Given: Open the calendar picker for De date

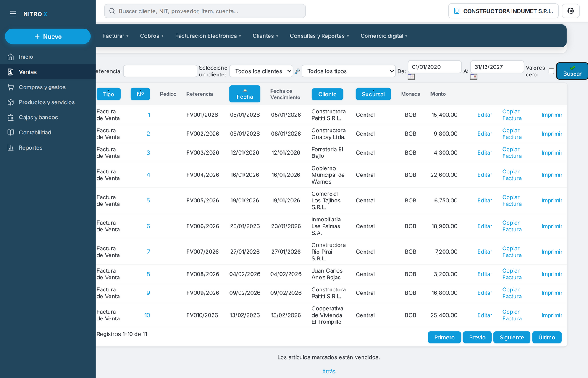Looking at the screenshot, I should 411,76.
